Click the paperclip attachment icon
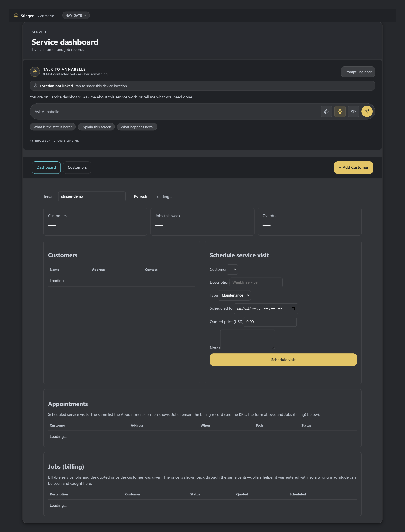This screenshot has width=405, height=532. [326, 111]
